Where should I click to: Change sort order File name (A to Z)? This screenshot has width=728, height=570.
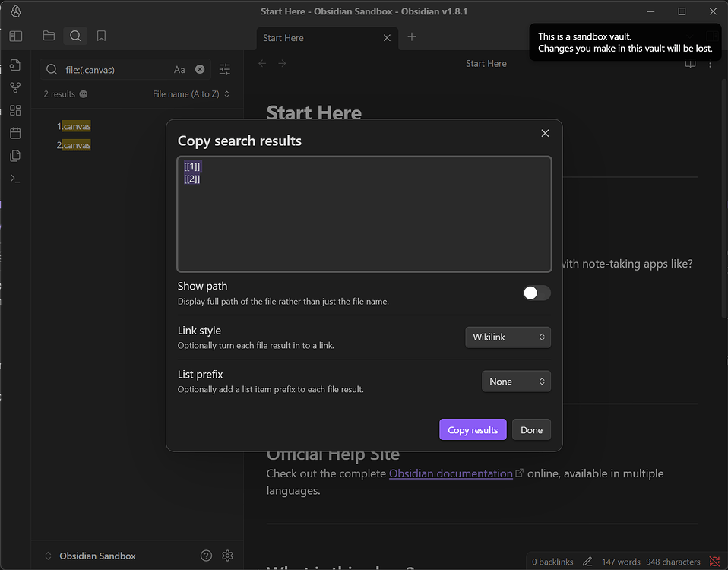191,93
